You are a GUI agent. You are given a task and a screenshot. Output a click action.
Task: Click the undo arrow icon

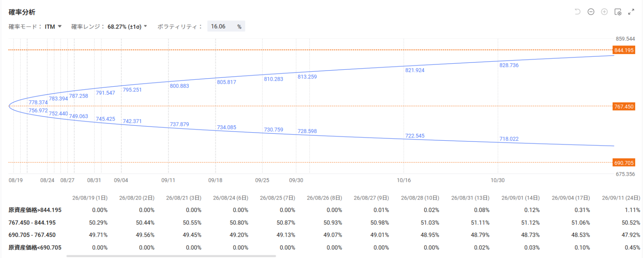(578, 12)
